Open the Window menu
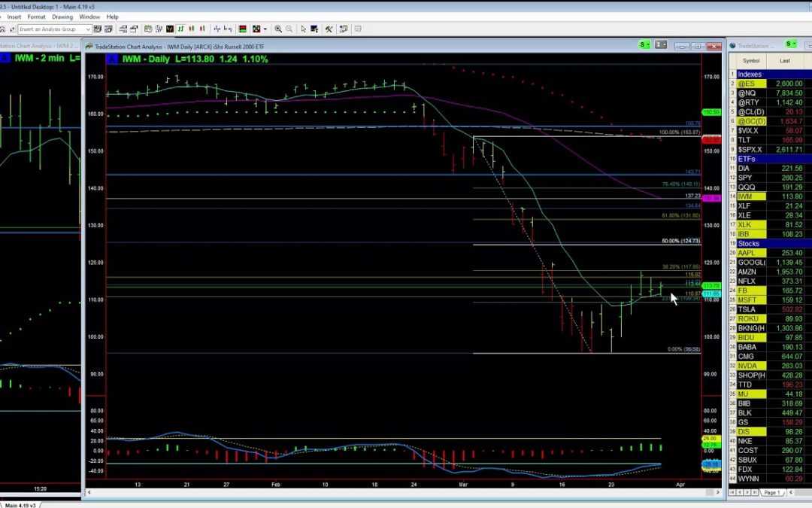Image resolution: width=812 pixels, height=508 pixels. pyautogui.click(x=89, y=17)
